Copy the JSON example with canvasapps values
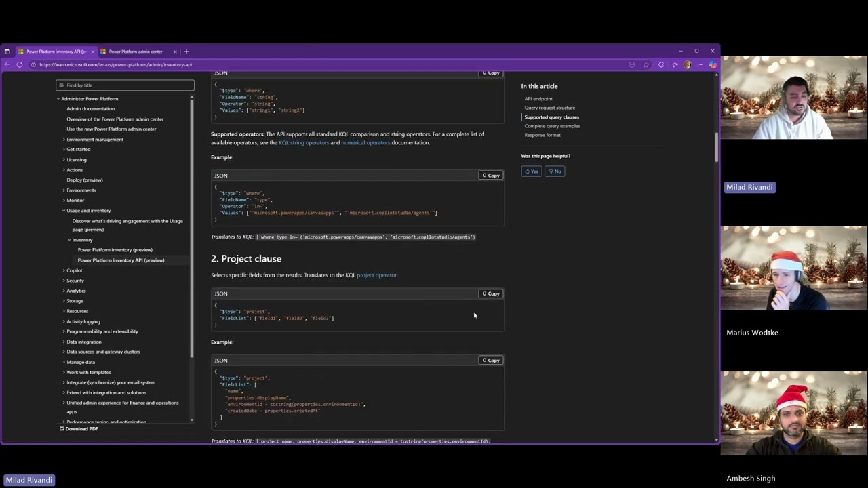The height and width of the screenshot is (488, 868). click(x=491, y=176)
